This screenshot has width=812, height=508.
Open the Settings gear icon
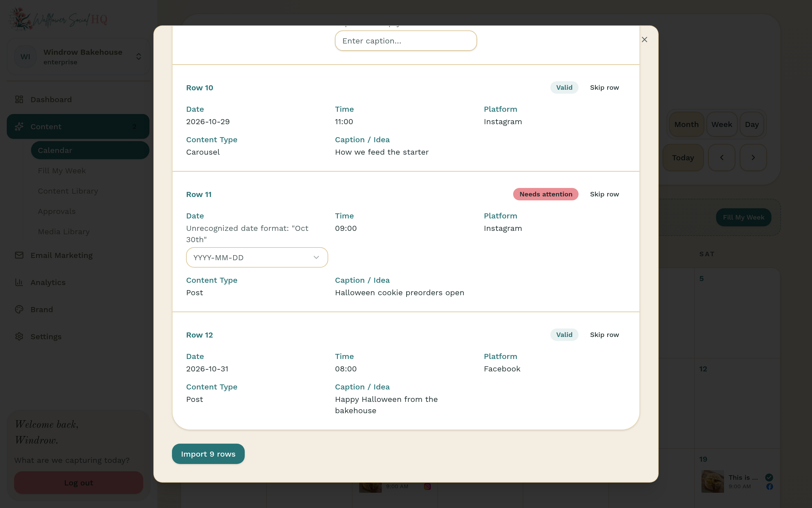coord(19,336)
